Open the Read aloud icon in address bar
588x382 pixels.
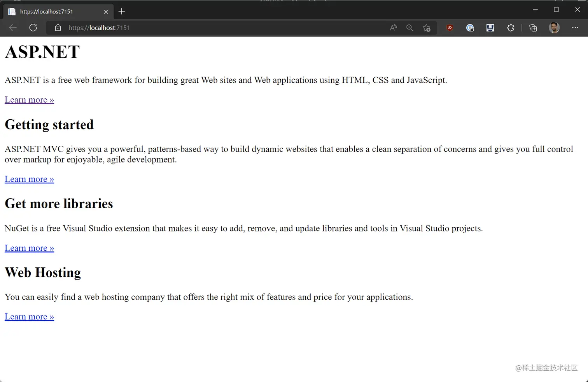pyautogui.click(x=393, y=28)
